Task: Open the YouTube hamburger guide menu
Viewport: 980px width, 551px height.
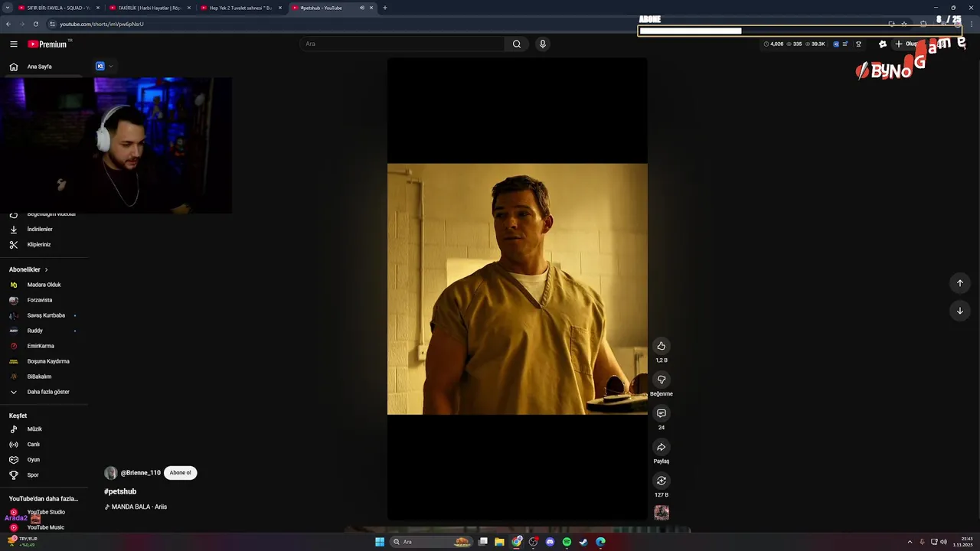Action: click(x=14, y=44)
